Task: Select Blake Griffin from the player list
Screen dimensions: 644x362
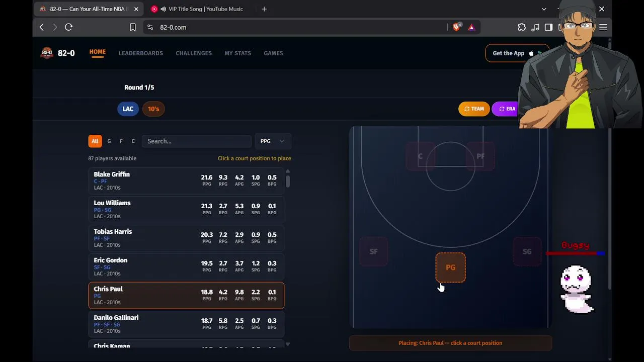Action: (x=186, y=181)
